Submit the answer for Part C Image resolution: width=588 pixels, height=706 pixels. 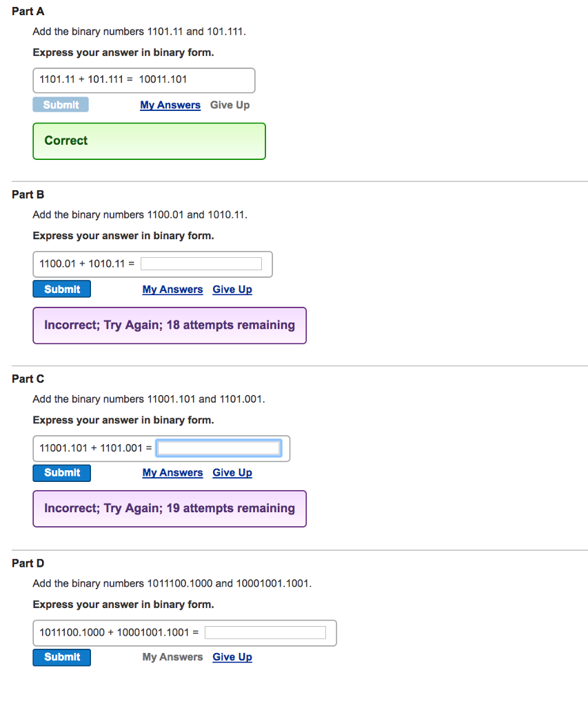tap(61, 473)
